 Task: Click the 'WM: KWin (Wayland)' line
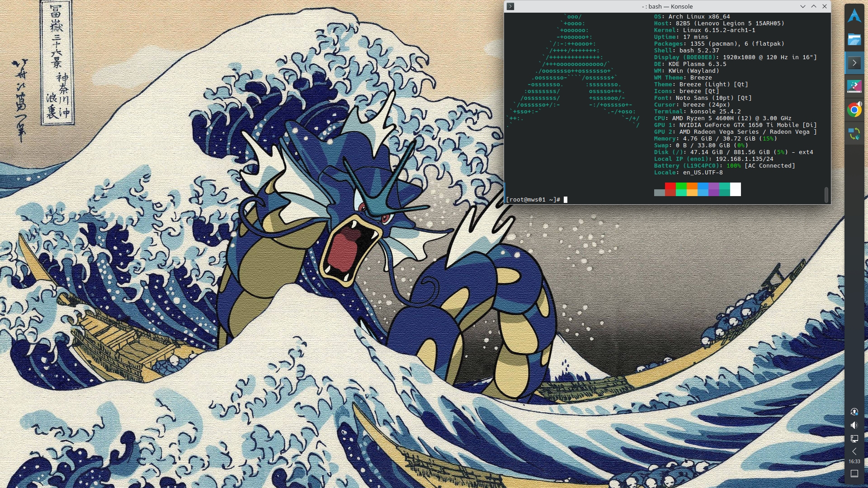click(x=686, y=71)
